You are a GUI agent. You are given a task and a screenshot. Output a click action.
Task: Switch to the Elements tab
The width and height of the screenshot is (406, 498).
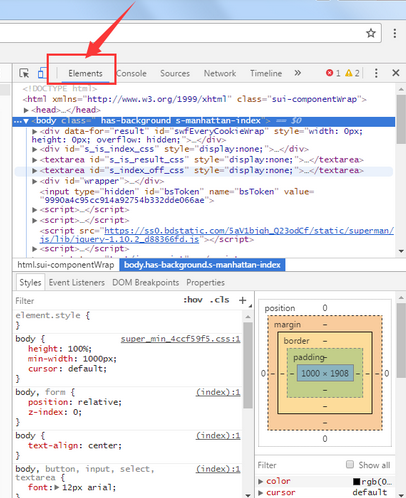pyautogui.click(x=85, y=73)
